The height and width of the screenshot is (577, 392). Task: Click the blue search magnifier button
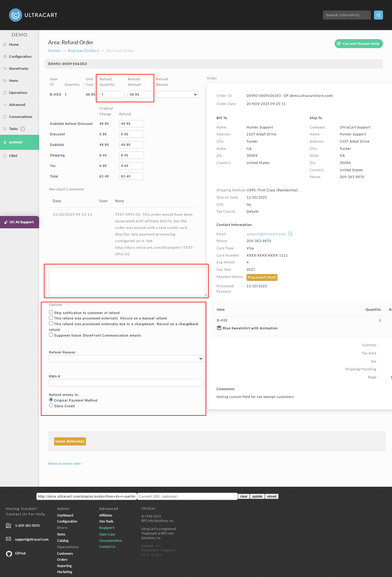(x=378, y=15)
